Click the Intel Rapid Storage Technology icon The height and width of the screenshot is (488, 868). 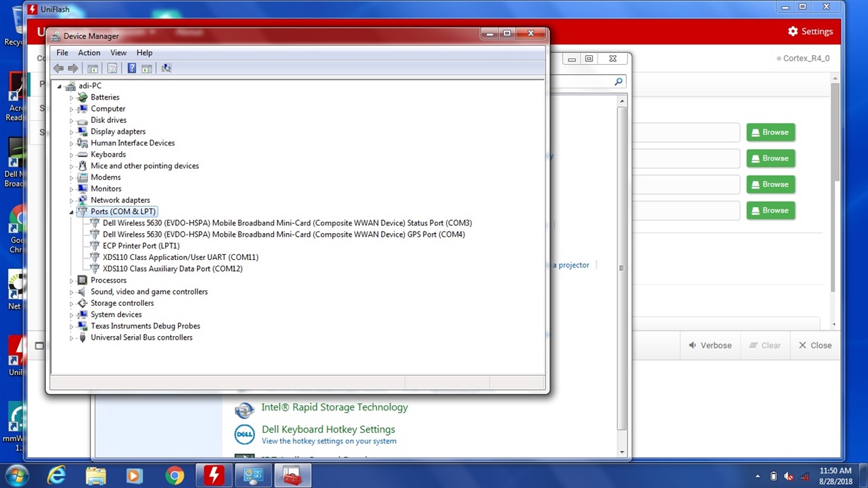[x=244, y=410]
